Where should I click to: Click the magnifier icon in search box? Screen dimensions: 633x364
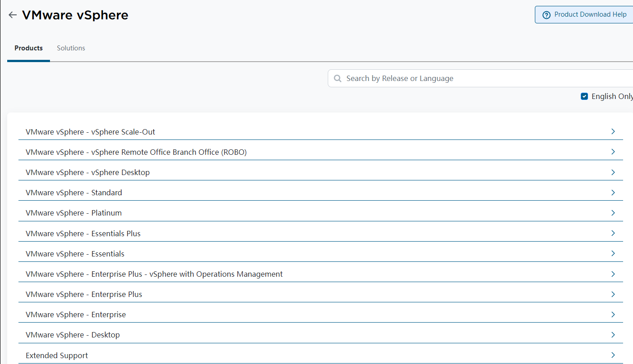[338, 79]
